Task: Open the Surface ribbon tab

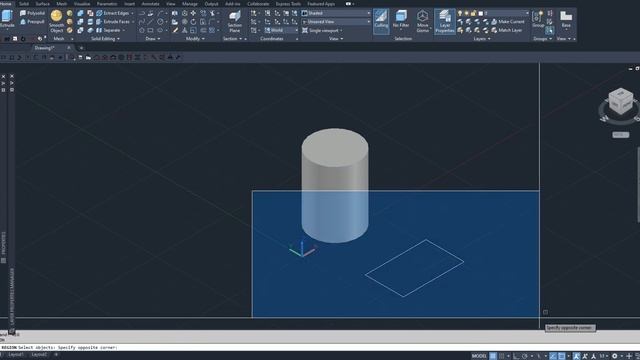Action: pyautogui.click(x=42, y=4)
